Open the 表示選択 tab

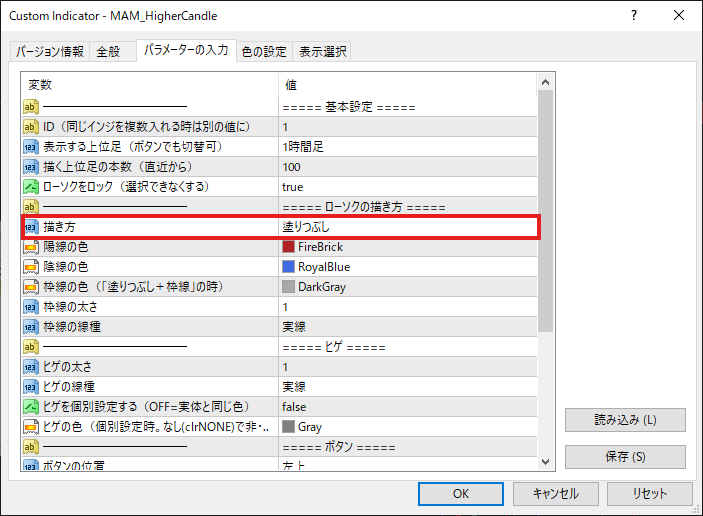(x=322, y=52)
